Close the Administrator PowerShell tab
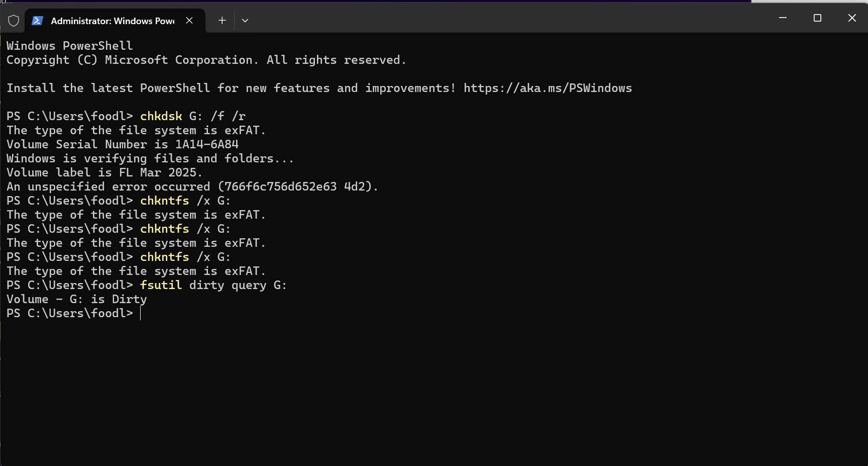 coord(189,21)
